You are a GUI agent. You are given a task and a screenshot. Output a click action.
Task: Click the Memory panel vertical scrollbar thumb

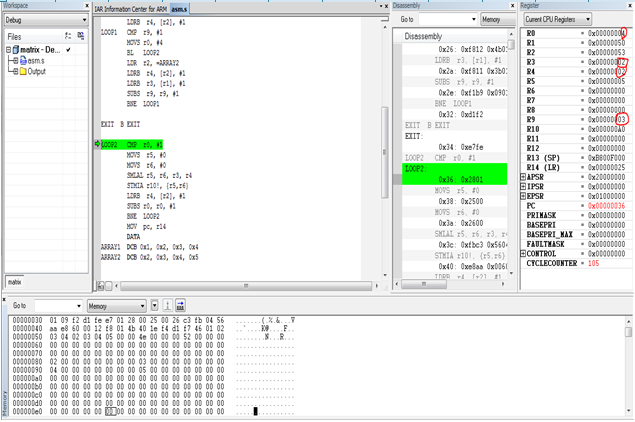628,332
